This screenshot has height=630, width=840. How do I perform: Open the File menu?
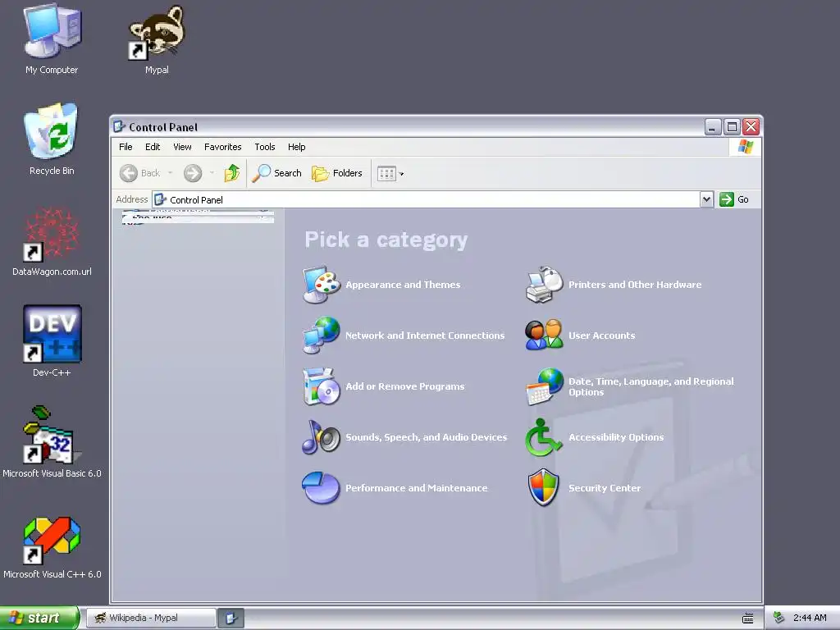click(x=126, y=147)
